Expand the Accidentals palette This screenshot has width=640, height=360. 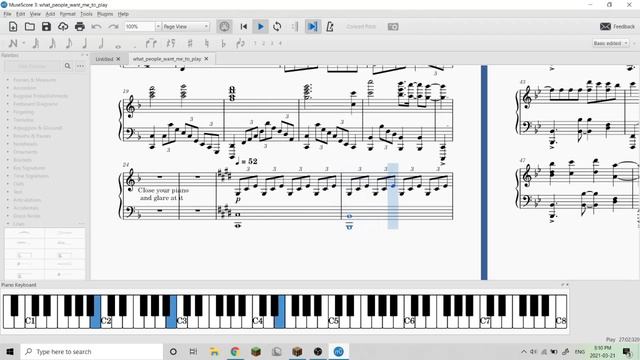click(x=25, y=208)
